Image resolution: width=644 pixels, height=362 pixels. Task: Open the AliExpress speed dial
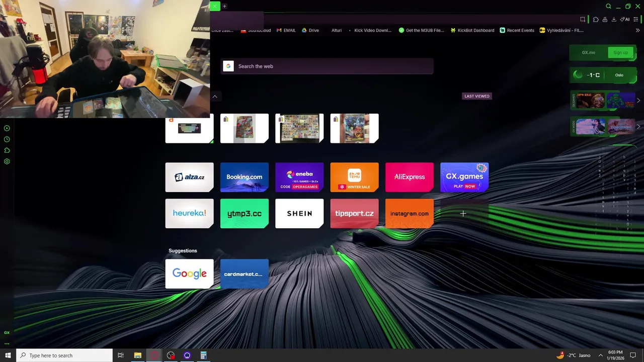[x=409, y=177]
